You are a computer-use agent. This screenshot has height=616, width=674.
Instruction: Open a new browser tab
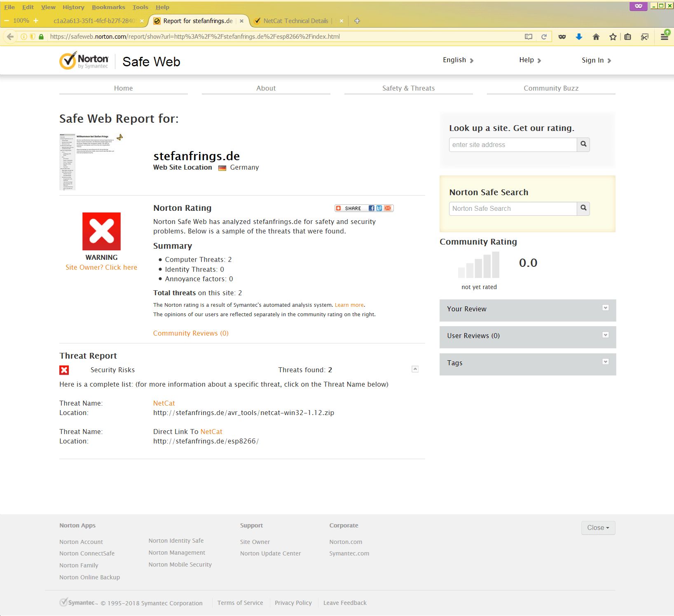click(x=357, y=21)
